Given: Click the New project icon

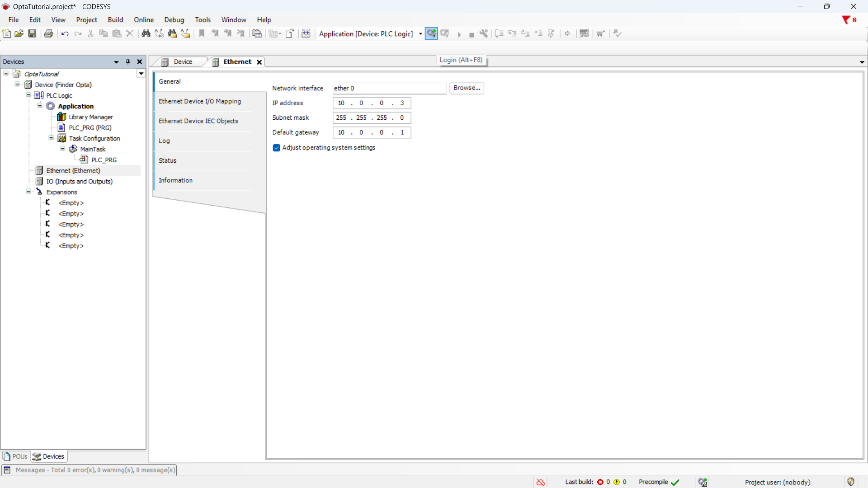Looking at the screenshot, I should [x=6, y=33].
